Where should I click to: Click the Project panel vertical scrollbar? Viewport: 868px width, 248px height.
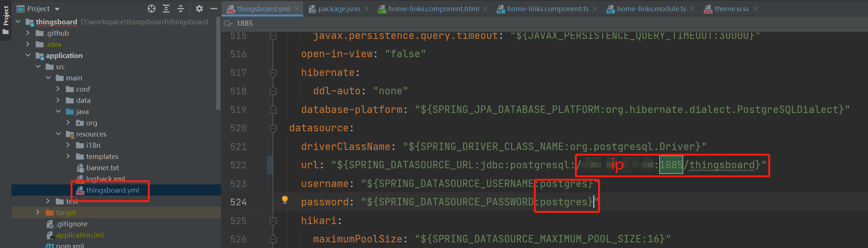218,64
